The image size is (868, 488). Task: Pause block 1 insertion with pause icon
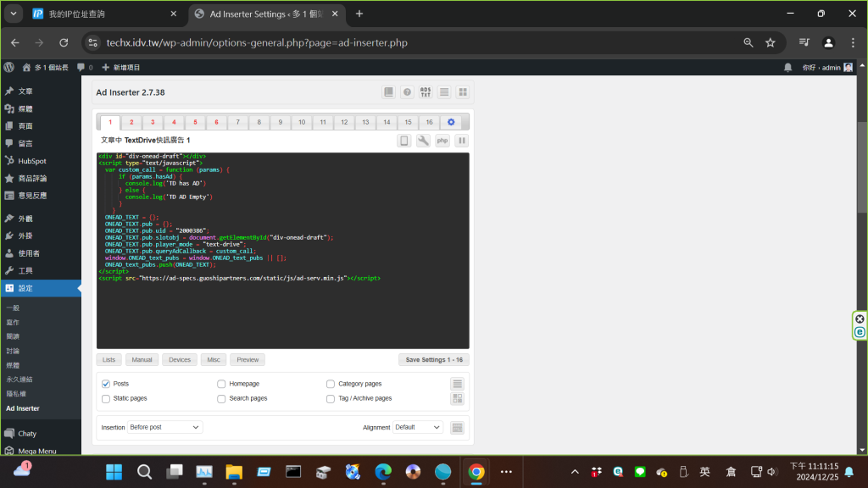click(x=462, y=141)
